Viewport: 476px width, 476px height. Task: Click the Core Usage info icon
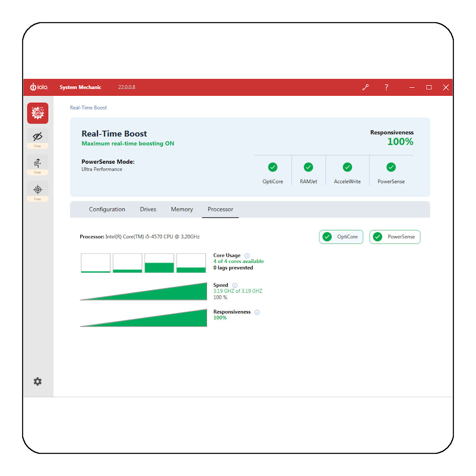click(x=247, y=256)
